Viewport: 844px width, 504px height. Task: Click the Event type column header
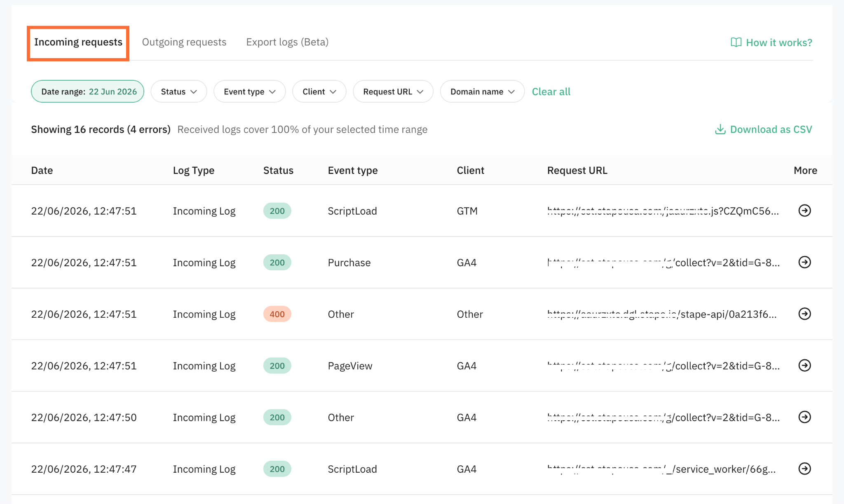coord(353,170)
